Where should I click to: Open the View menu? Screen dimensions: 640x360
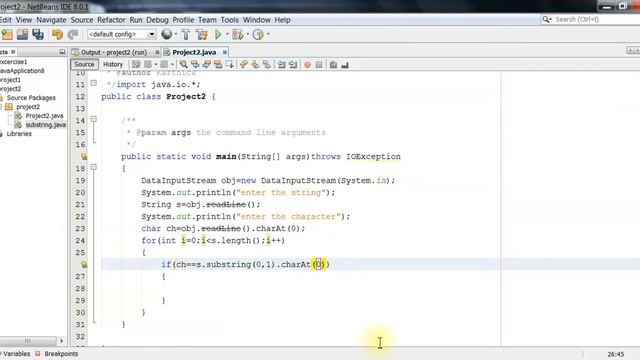pos(24,20)
